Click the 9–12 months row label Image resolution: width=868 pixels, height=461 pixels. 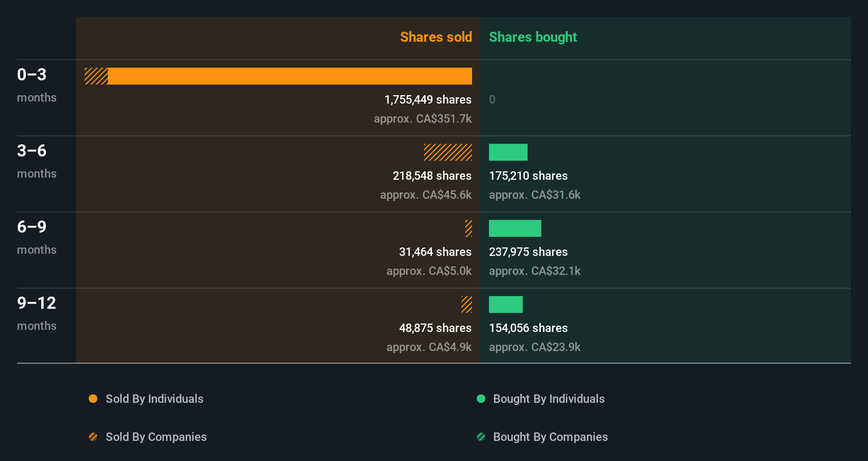point(36,314)
